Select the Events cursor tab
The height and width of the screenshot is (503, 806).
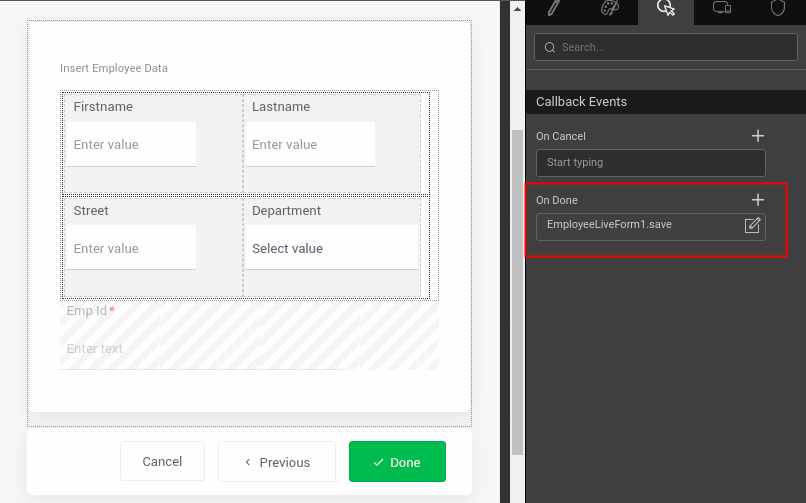(666, 9)
